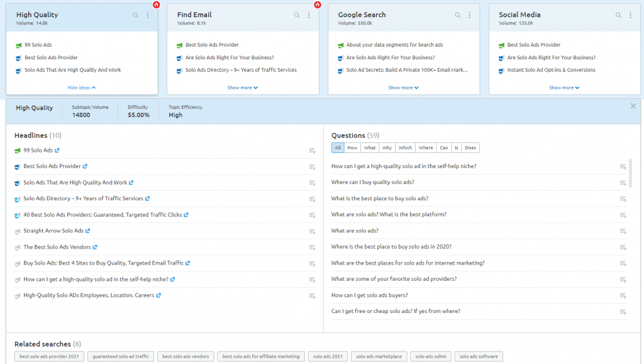Click related search 'best solo ads provider 2021'
Viewport: 644px width, 364px height.
pyautogui.click(x=49, y=356)
